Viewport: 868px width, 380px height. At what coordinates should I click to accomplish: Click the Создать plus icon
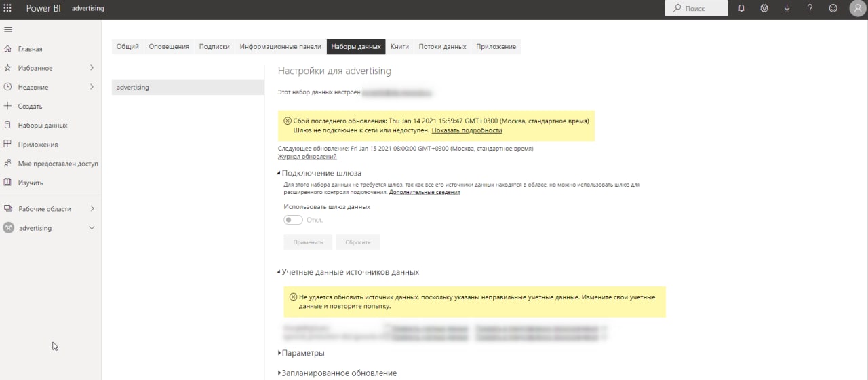pyautogui.click(x=8, y=106)
